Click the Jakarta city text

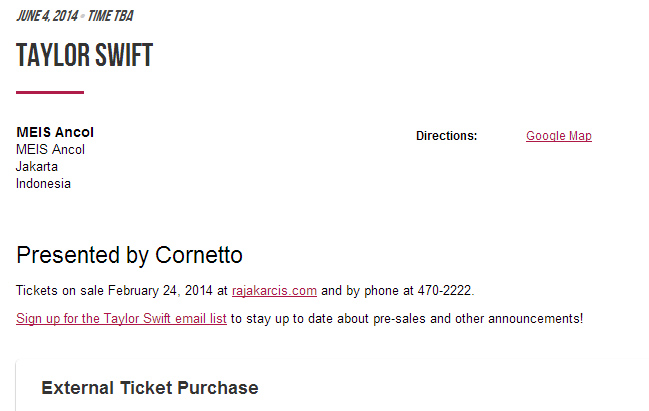[37, 166]
